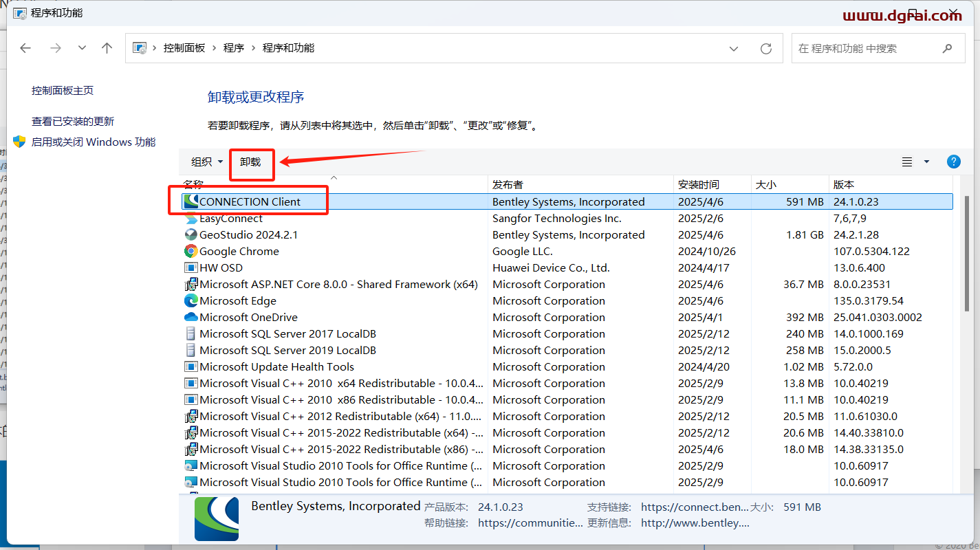The width and height of the screenshot is (980, 550).
Task: Select the GeoStudio 2024.2.1 icon
Action: [x=191, y=234]
